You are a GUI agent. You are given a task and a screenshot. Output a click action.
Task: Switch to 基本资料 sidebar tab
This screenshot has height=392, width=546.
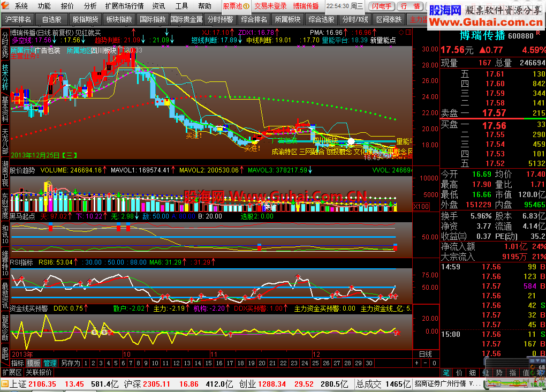5,109
